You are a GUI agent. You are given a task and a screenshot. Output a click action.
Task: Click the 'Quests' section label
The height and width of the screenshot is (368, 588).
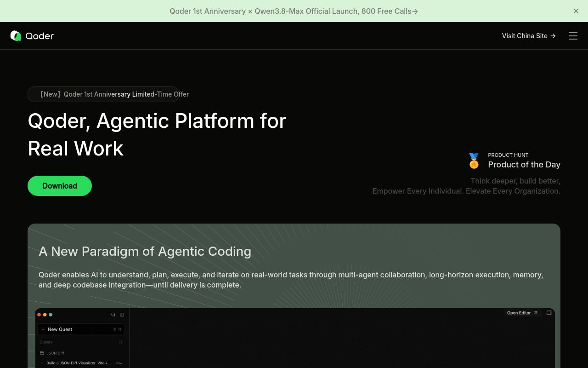coord(46,342)
